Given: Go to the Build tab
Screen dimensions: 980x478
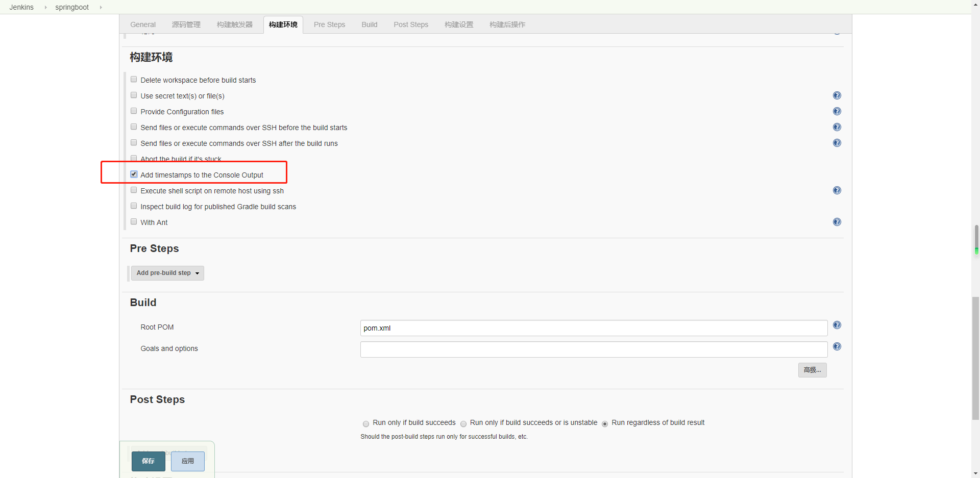Looking at the screenshot, I should pos(370,24).
